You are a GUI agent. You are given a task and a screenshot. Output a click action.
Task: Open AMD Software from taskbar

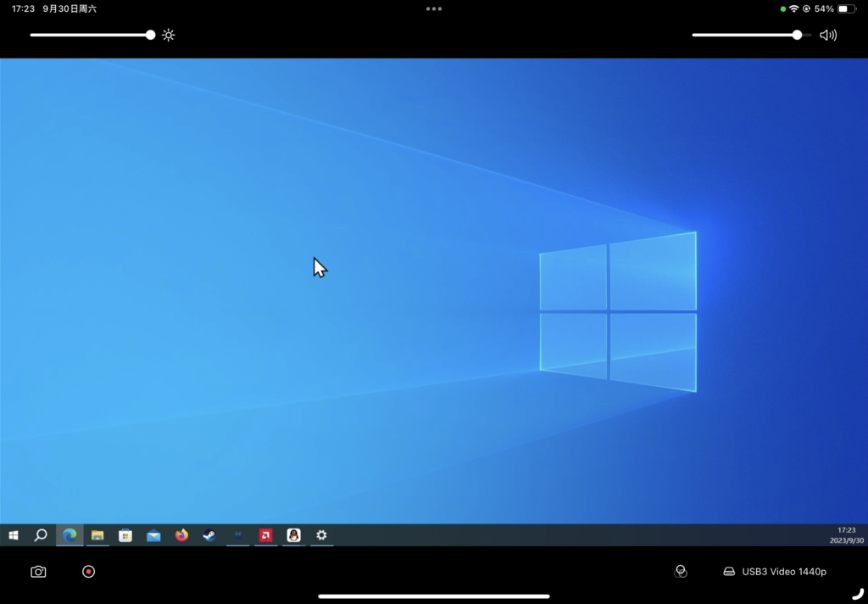(265, 535)
